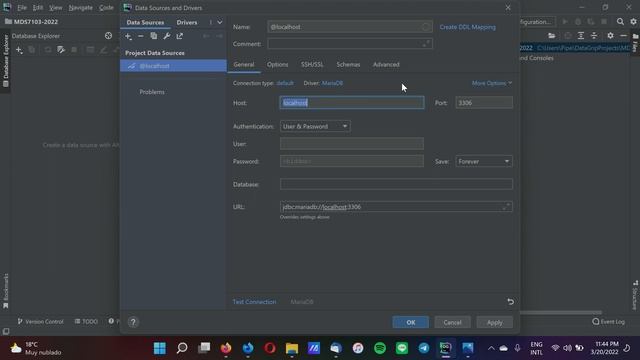Expand all in right panel toolbar

pyautogui.click(x=581, y=36)
